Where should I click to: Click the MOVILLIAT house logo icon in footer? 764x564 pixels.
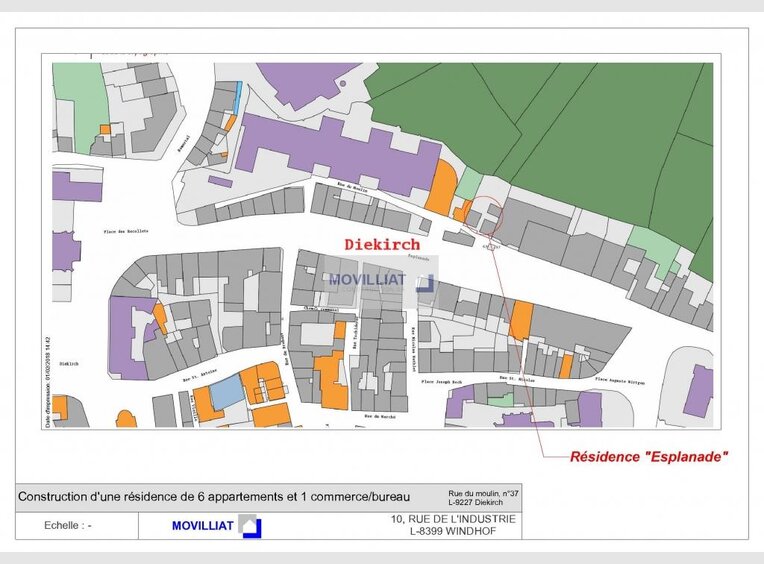(x=249, y=526)
